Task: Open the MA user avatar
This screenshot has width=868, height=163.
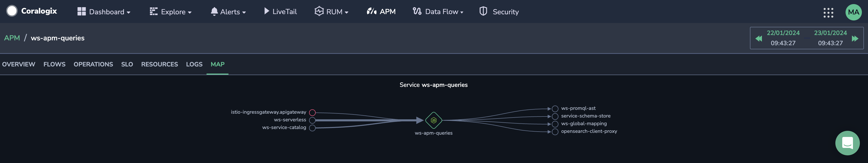Action: [x=853, y=12]
